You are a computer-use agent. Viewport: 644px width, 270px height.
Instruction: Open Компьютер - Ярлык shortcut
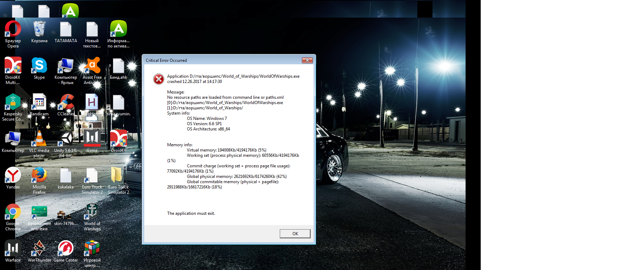[x=66, y=65]
